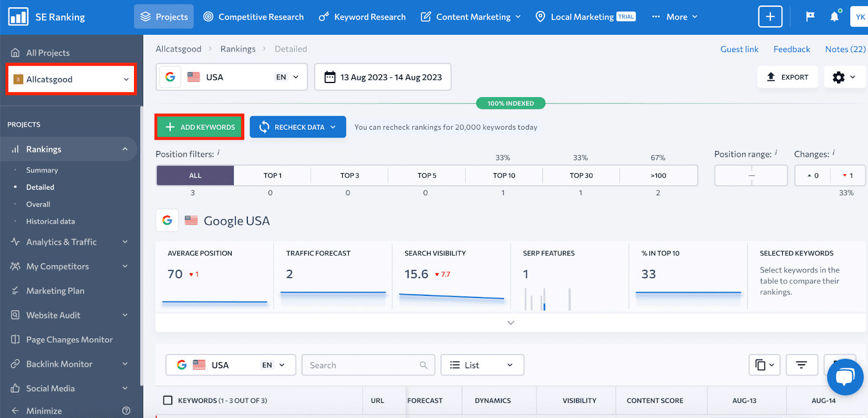Expand the Backlink Monitor section

point(125,364)
